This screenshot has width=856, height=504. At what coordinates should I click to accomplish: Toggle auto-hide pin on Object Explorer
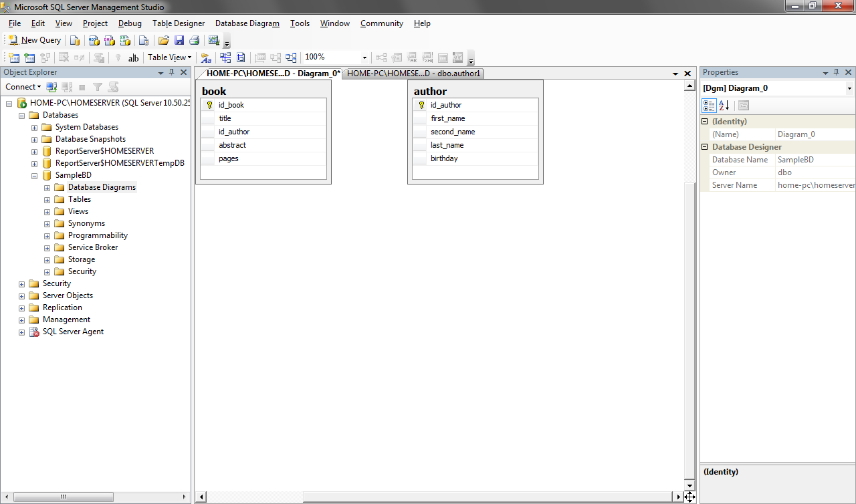(172, 72)
